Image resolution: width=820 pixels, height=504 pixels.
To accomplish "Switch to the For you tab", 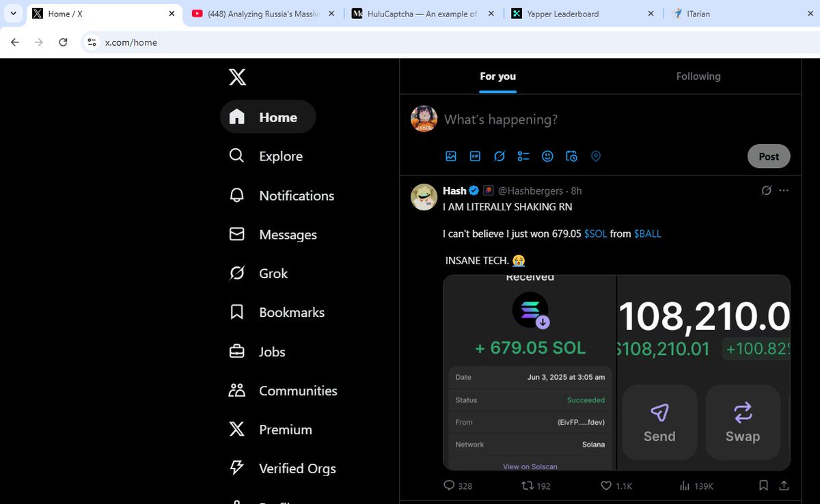I will click(497, 76).
